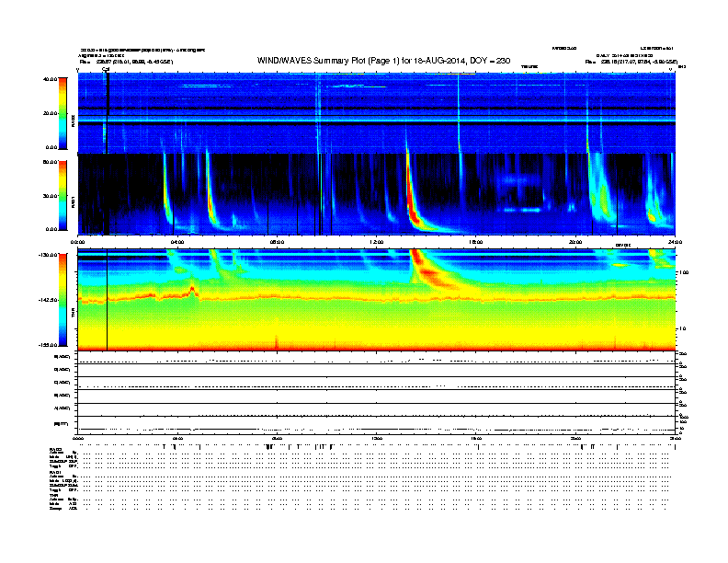Click the 12:00 tick label under RAD1 spectrogram
Image resolution: width=728 pixels, height=563 pixels.
click(377, 242)
